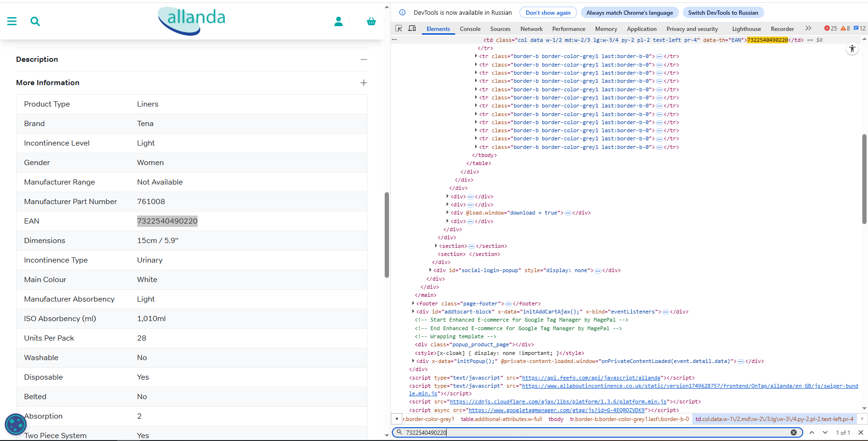Expand the More Information section

click(x=364, y=83)
